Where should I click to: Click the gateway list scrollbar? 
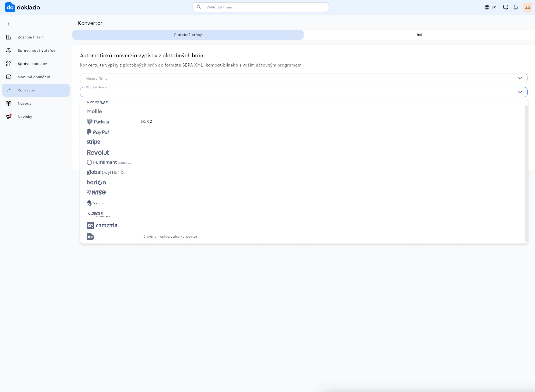coord(526,173)
